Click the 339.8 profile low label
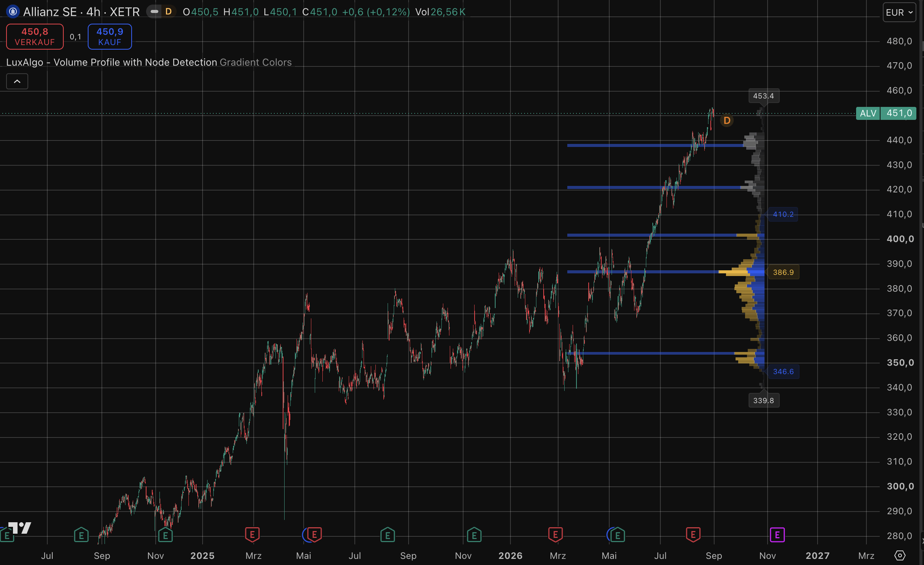924x565 pixels. tap(764, 401)
